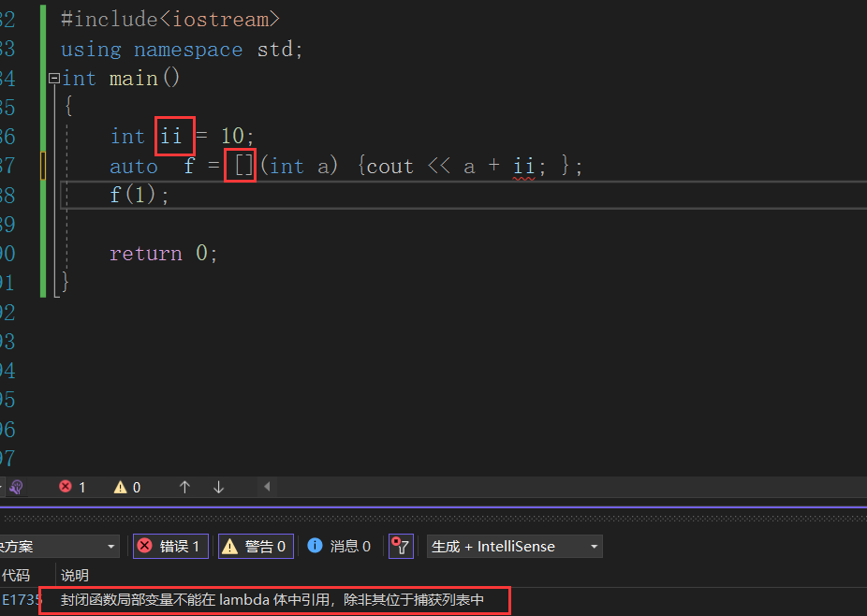Click the yellow warning triangle in the status strip
The height and width of the screenshot is (616, 867).
coord(121,487)
